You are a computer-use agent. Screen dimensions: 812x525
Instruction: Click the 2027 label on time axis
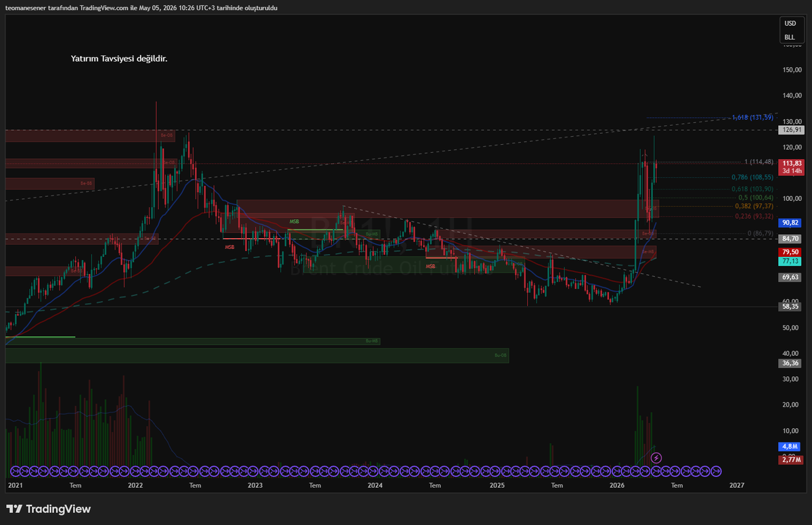[x=737, y=485]
